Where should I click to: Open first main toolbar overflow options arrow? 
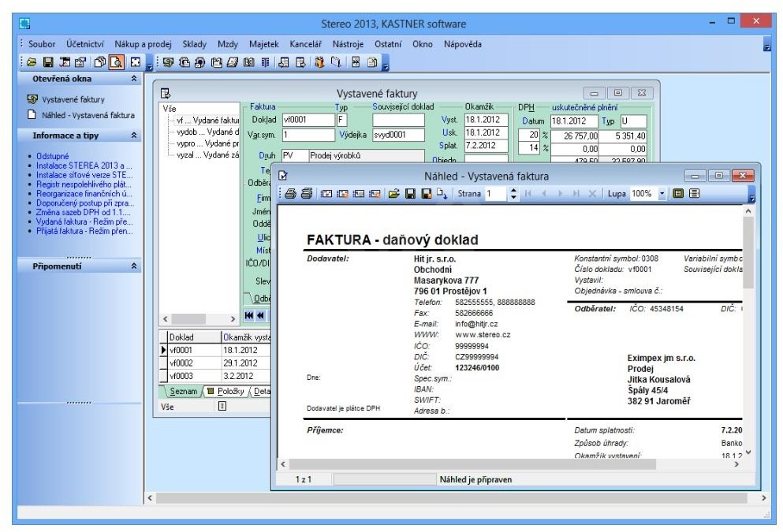[x=149, y=65]
